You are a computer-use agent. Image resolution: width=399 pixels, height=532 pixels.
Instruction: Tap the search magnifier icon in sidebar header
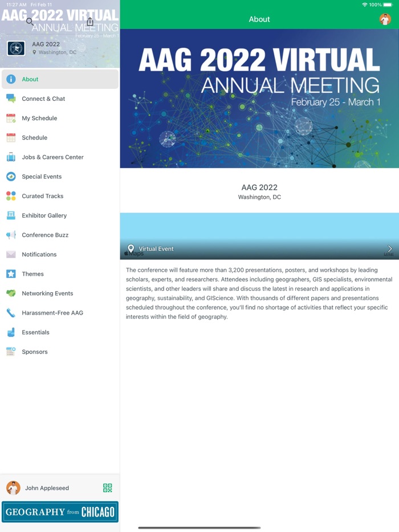[x=30, y=22]
